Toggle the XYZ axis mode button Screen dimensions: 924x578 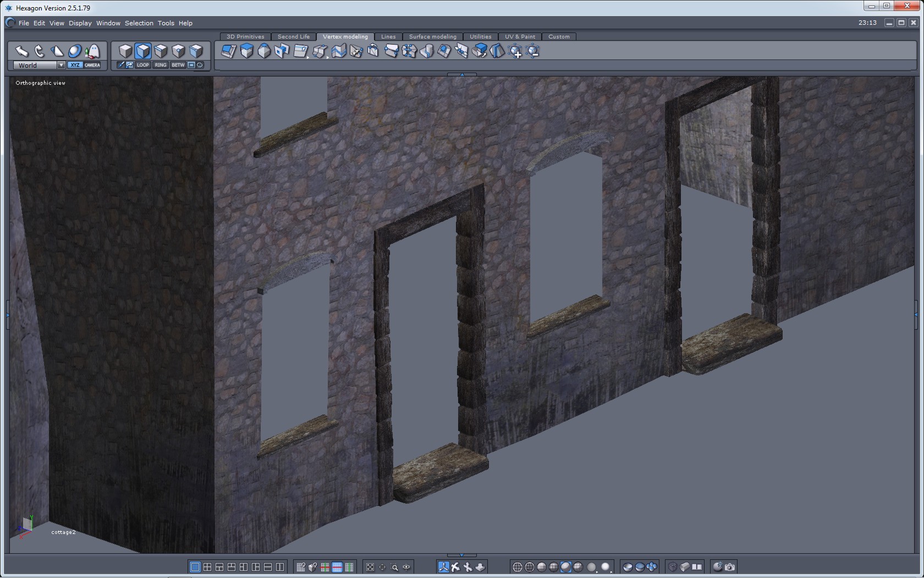click(75, 65)
